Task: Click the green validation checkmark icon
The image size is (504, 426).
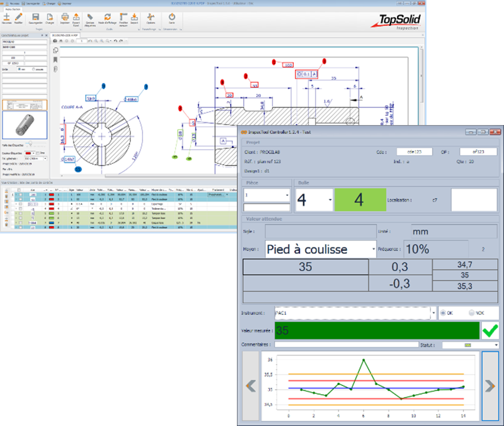Action: [x=490, y=331]
